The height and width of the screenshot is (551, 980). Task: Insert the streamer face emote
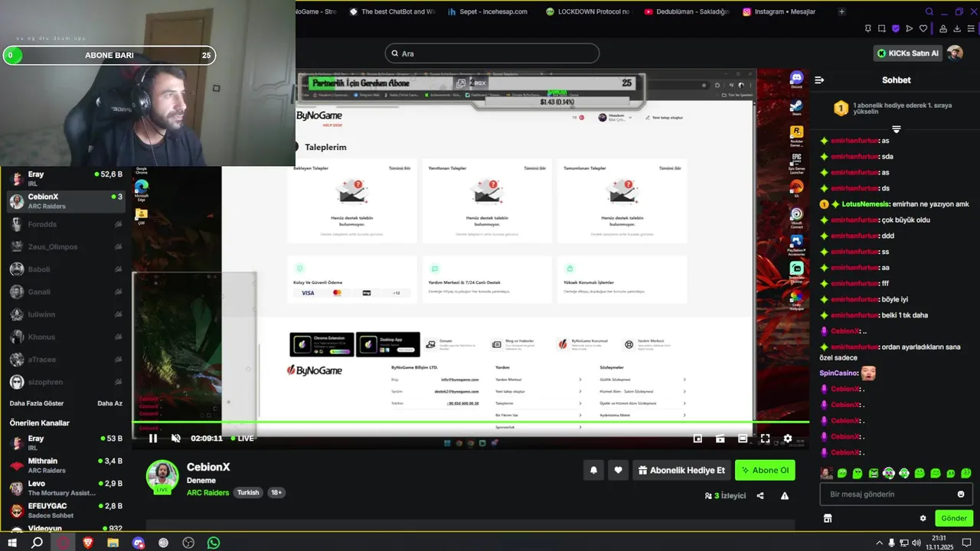826,474
